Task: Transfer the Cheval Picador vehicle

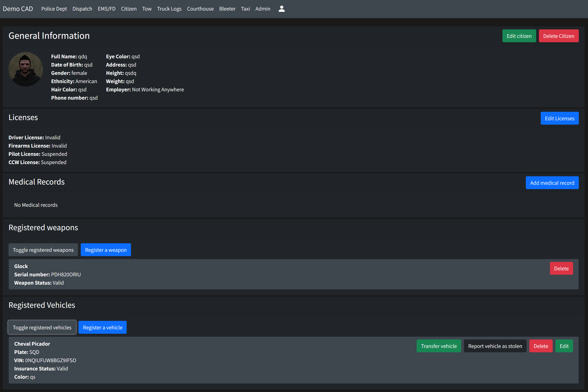Action: coord(439,346)
